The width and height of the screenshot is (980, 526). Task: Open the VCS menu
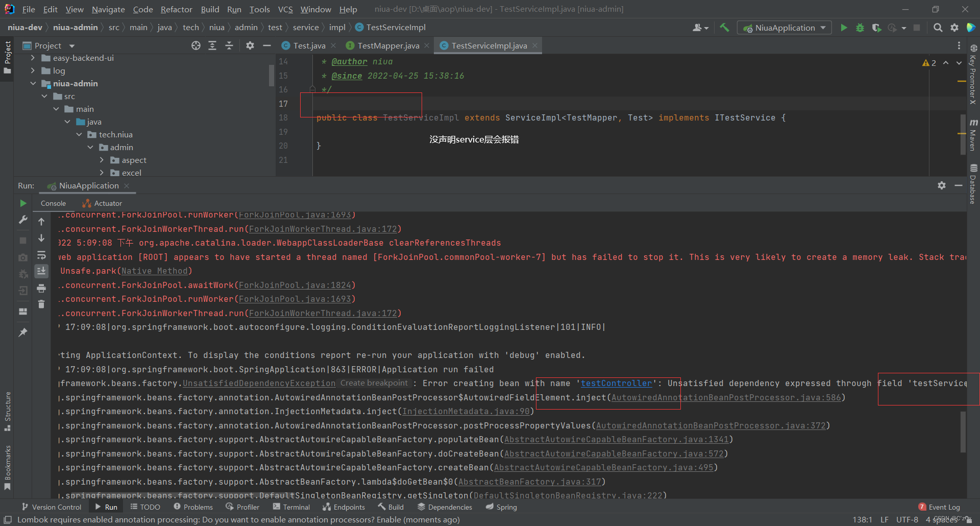pos(285,9)
